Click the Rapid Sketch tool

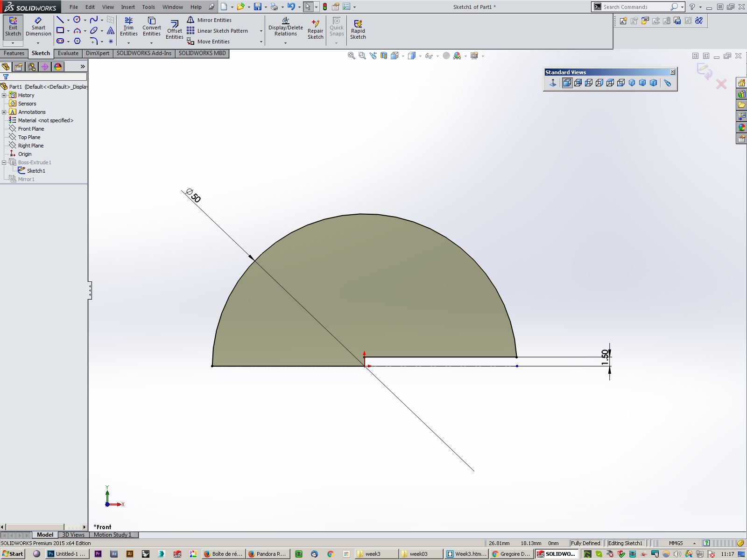pos(358,30)
